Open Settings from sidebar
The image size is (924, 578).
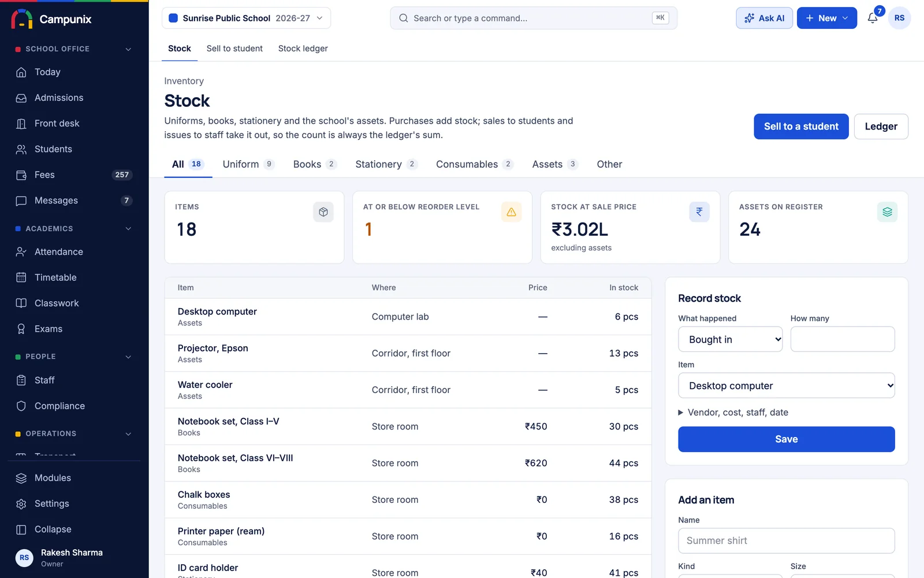click(74, 503)
